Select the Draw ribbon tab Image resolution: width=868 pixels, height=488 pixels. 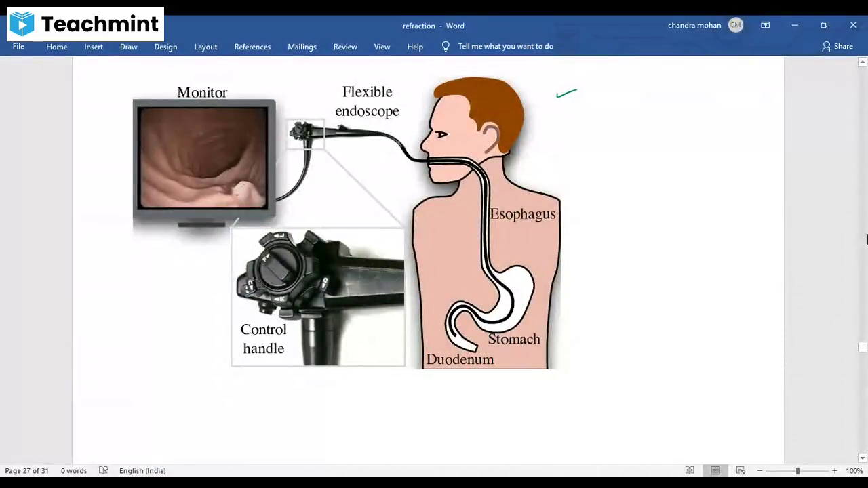tap(128, 47)
